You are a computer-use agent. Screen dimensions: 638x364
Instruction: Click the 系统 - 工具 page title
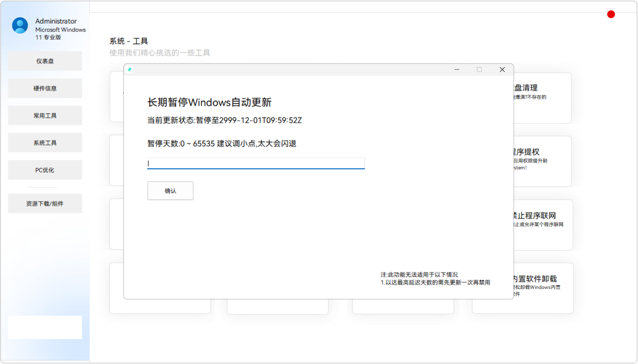[x=128, y=41]
